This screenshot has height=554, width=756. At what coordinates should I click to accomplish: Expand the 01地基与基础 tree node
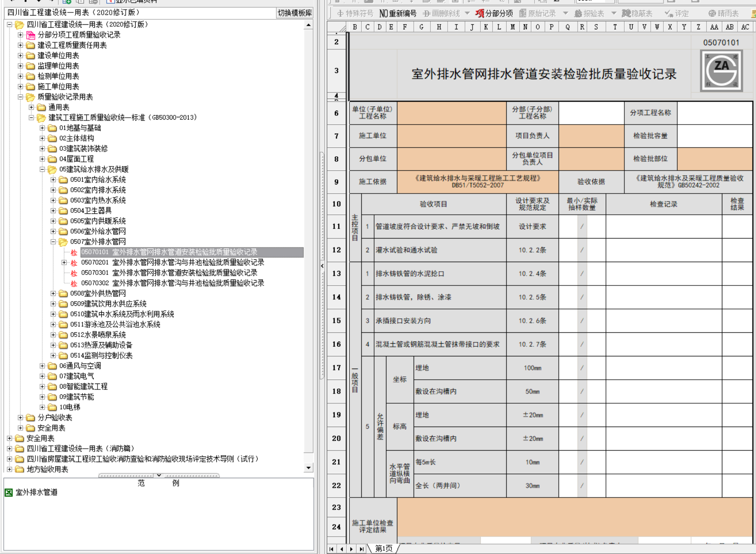tap(42, 128)
